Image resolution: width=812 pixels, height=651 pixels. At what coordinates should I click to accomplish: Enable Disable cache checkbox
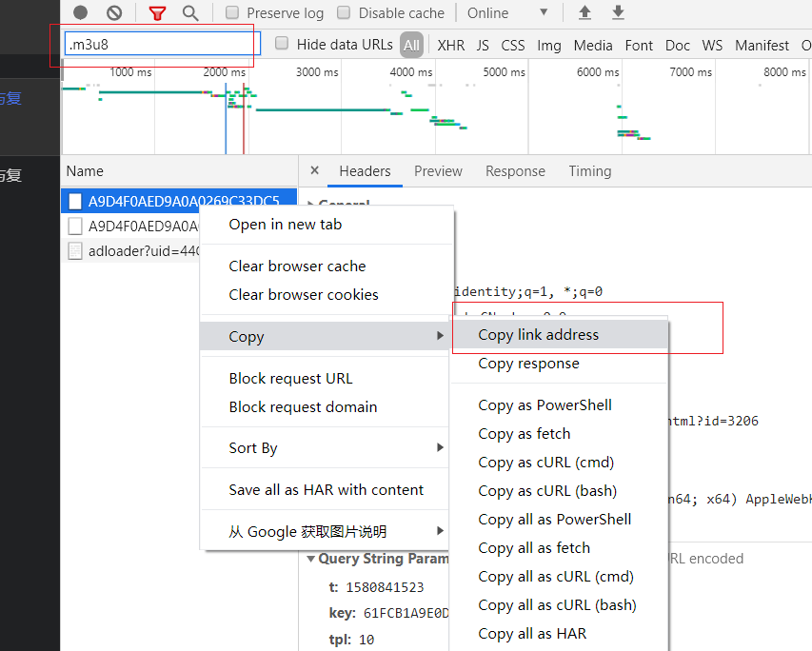(344, 12)
